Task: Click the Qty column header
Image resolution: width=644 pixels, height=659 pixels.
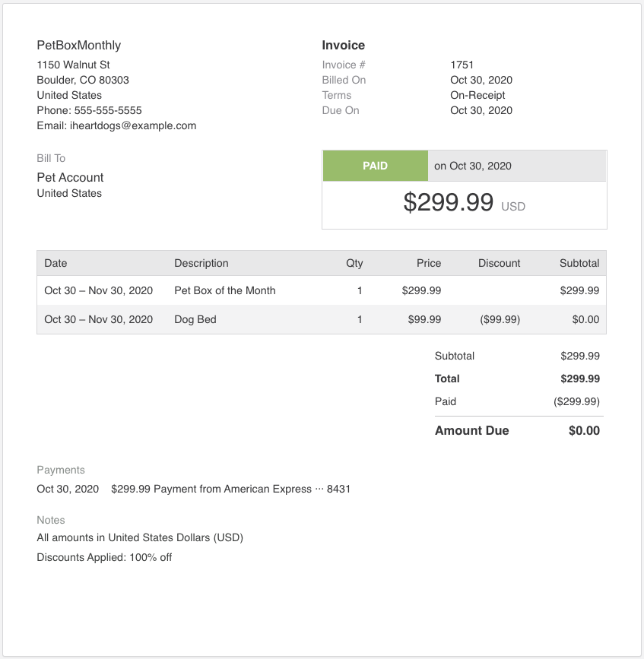Action: (354, 263)
